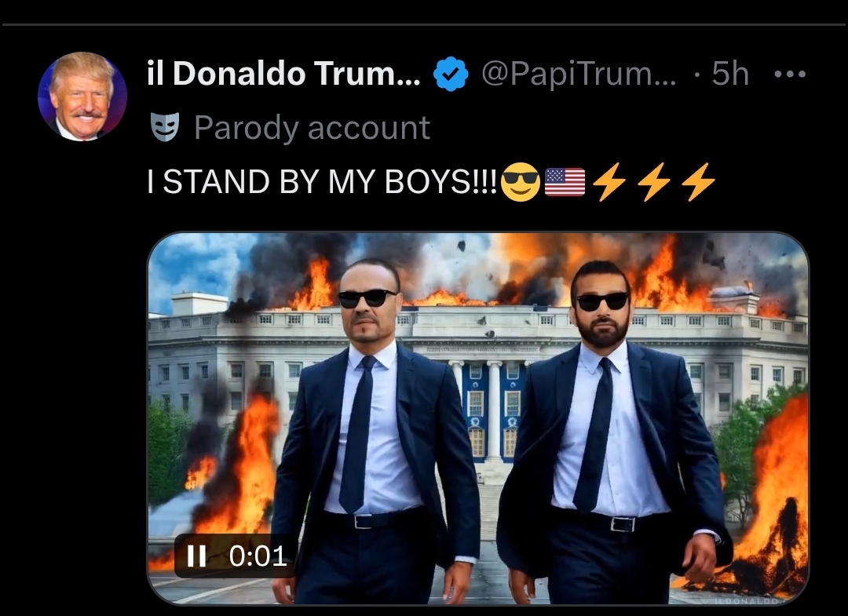848x616 pixels.
Task: Click the first lightning bolt emoji
Action: pyautogui.click(x=609, y=181)
